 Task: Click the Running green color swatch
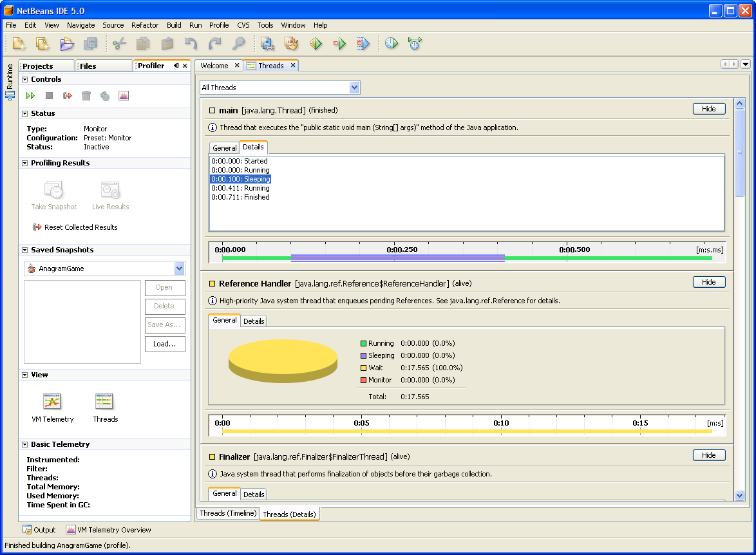364,343
